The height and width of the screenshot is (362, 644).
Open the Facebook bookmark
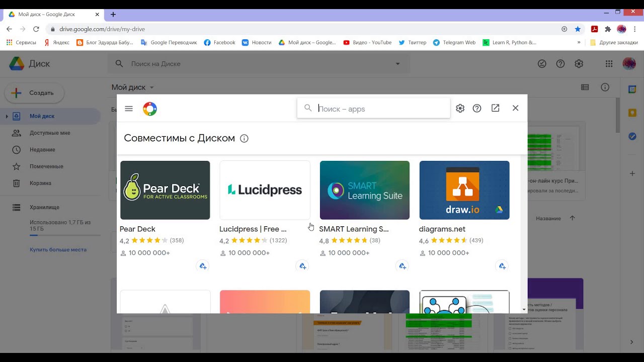click(219, 43)
